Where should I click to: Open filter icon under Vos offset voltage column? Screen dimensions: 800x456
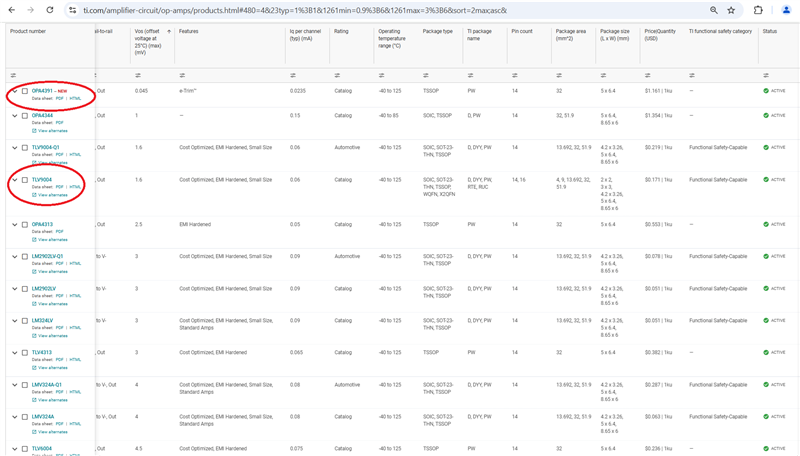click(x=138, y=75)
